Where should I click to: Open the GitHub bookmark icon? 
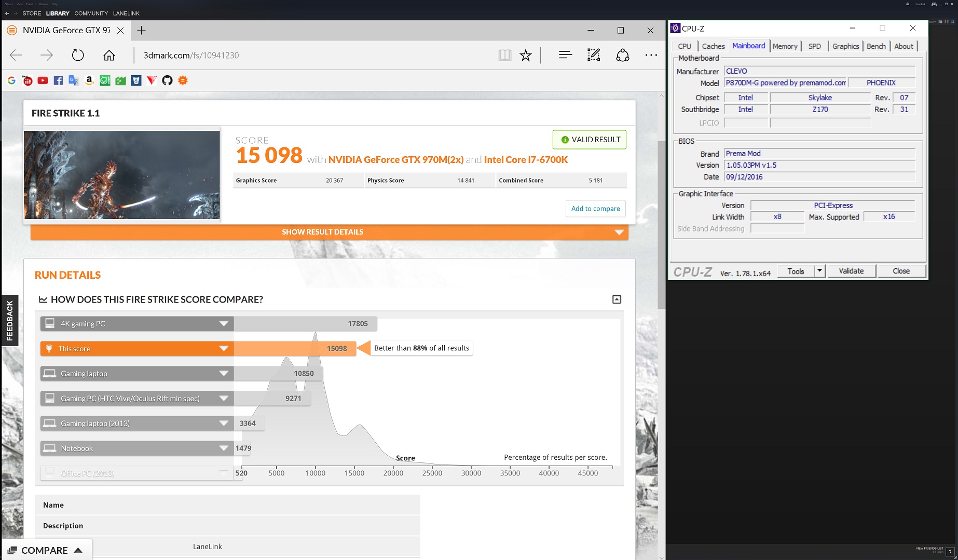coord(167,80)
